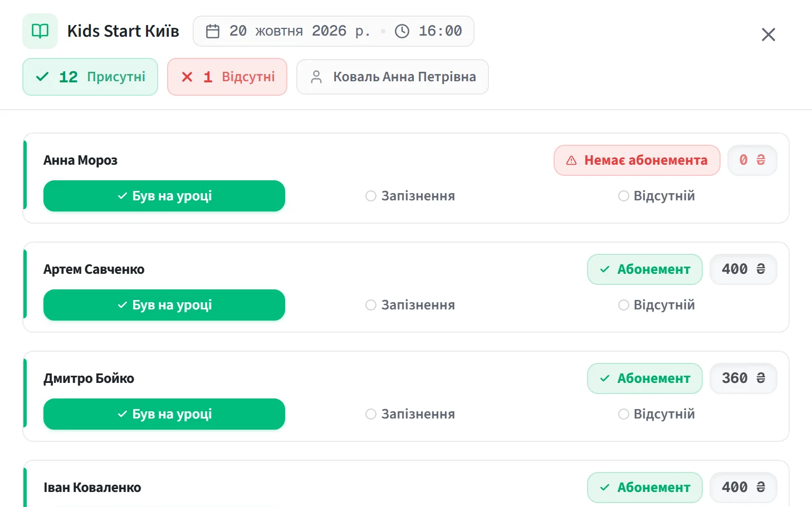Click the red cross in Відсутні badge
812x507 pixels.
click(x=187, y=77)
